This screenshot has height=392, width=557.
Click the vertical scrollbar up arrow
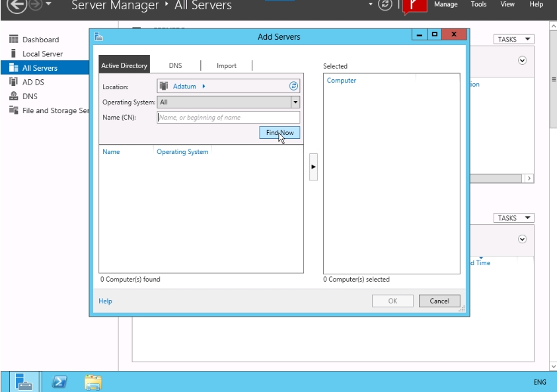pos(553,26)
